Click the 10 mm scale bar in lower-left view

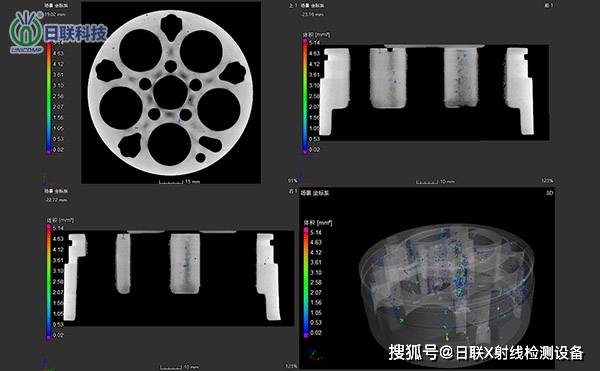(x=180, y=367)
